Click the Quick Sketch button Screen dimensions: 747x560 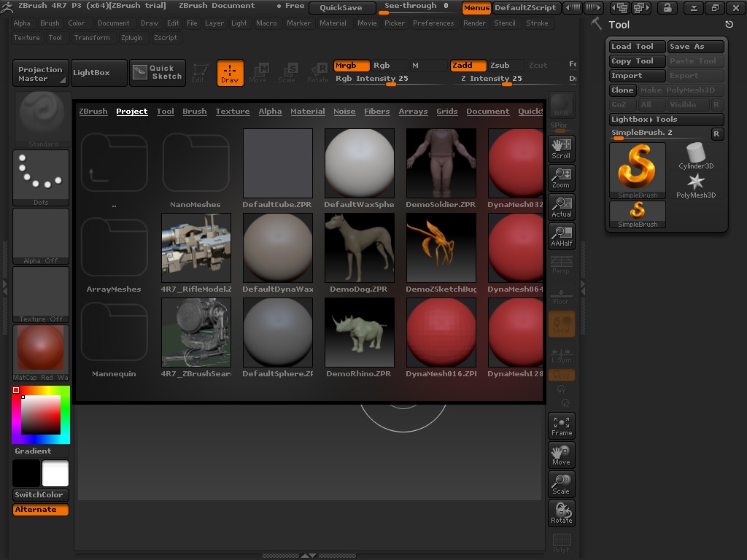(x=157, y=72)
